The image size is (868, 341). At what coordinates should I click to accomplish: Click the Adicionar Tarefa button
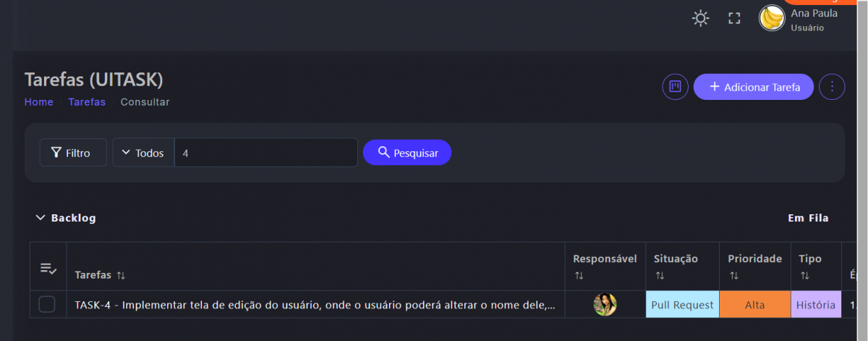[753, 87]
